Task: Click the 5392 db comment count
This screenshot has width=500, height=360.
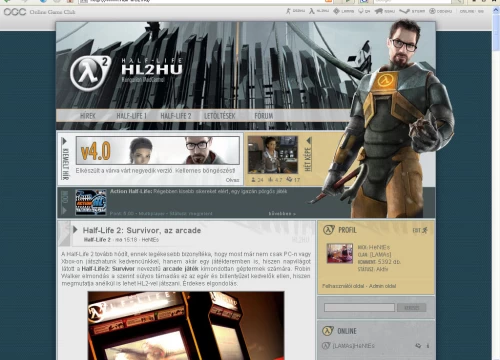Action: pyautogui.click(x=389, y=262)
